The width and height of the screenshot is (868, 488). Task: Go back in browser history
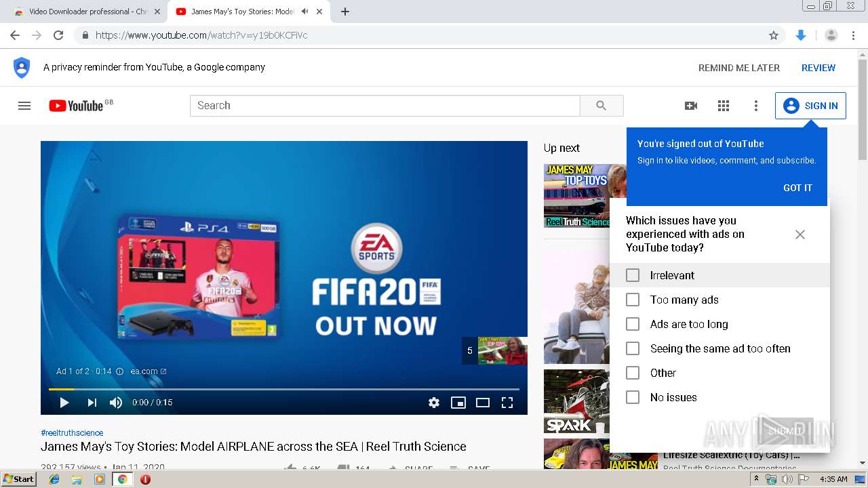(x=15, y=35)
